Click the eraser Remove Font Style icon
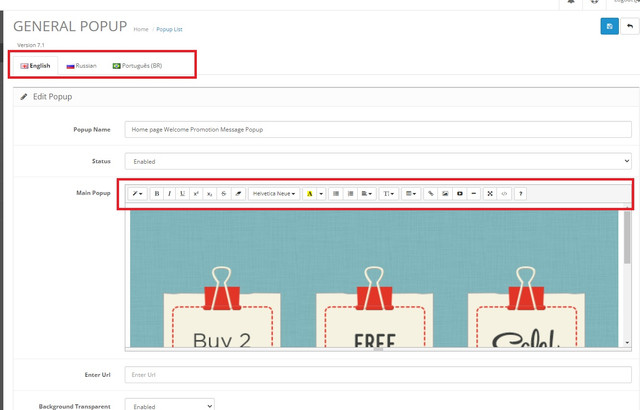The width and height of the screenshot is (640, 410). tap(238, 194)
